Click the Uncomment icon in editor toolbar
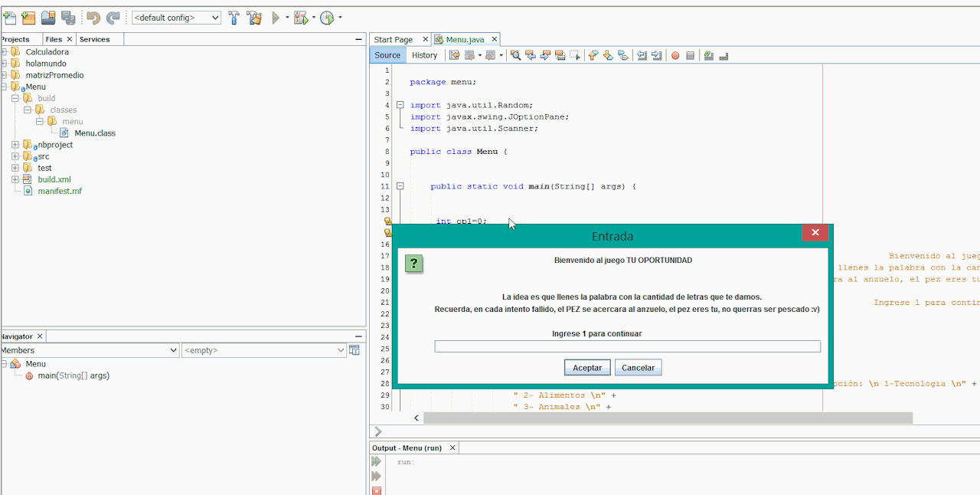The width and height of the screenshot is (980, 495). coord(724,55)
